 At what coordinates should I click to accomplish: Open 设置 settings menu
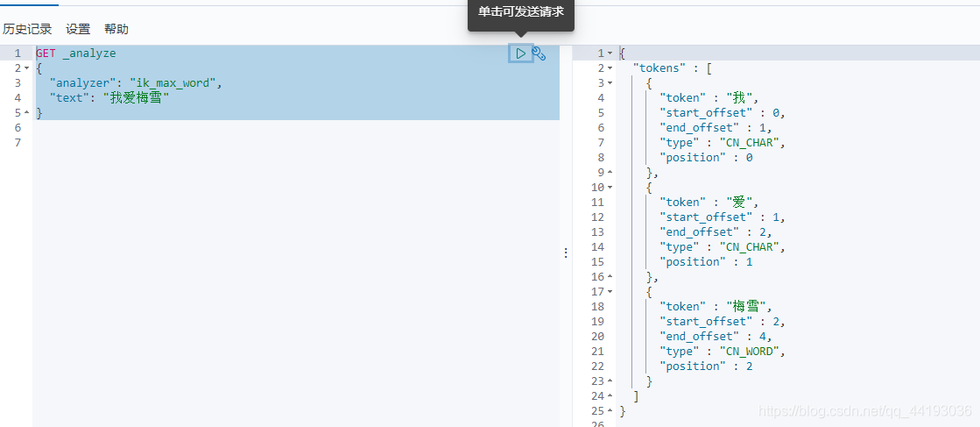78,29
